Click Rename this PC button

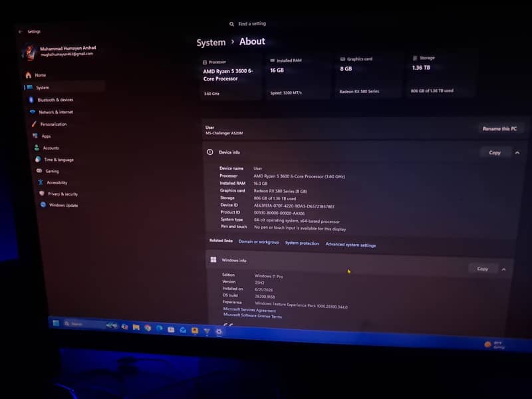(x=500, y=128)
